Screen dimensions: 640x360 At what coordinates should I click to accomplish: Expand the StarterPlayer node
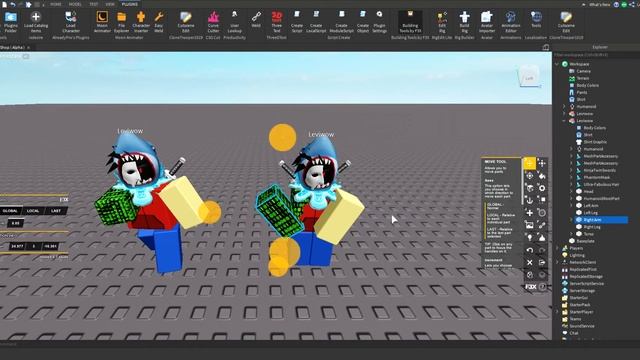[557, 312]
